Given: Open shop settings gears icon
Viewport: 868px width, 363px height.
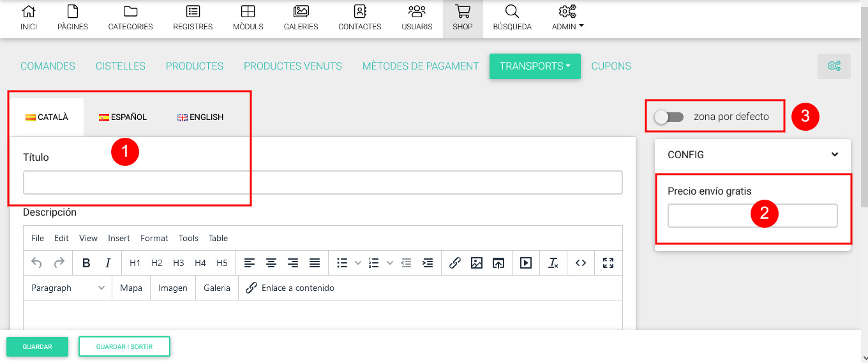Looking at the screenshot, I should 834,66.
